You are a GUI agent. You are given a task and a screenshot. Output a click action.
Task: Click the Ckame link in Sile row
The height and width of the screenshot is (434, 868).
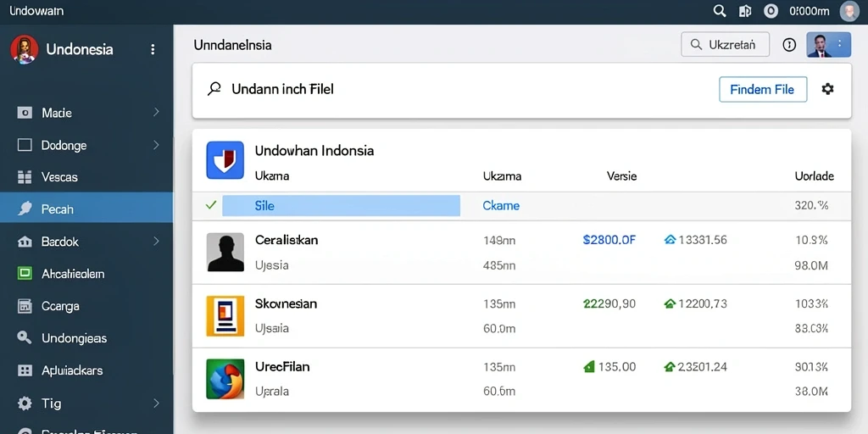point(501,206)
